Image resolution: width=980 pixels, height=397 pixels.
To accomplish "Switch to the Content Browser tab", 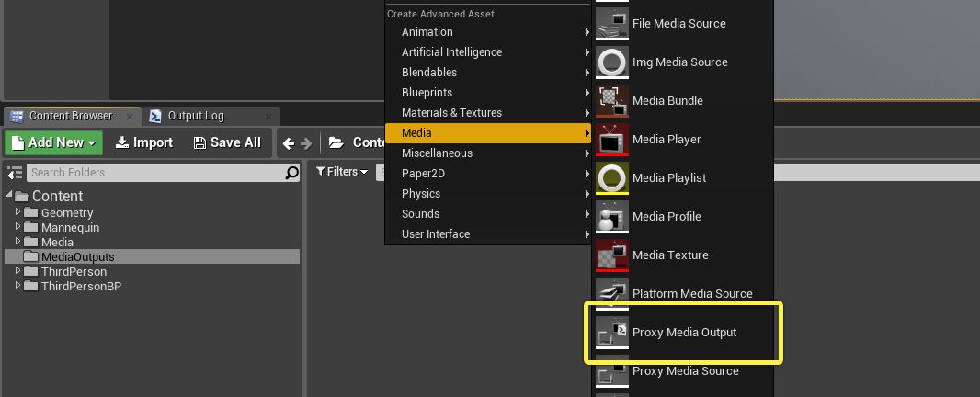I will [71, 116].
